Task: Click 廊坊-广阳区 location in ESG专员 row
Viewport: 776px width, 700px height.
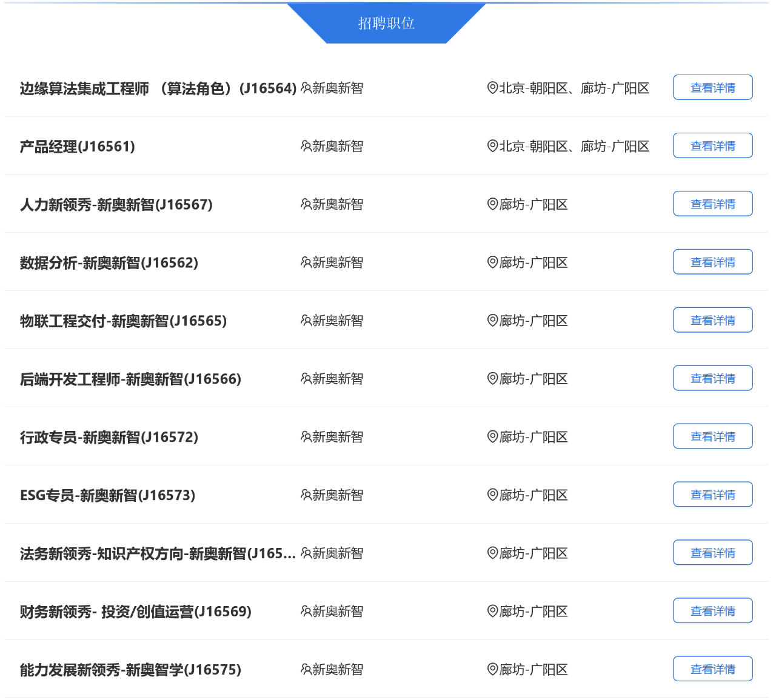Action: click(533, 495)
